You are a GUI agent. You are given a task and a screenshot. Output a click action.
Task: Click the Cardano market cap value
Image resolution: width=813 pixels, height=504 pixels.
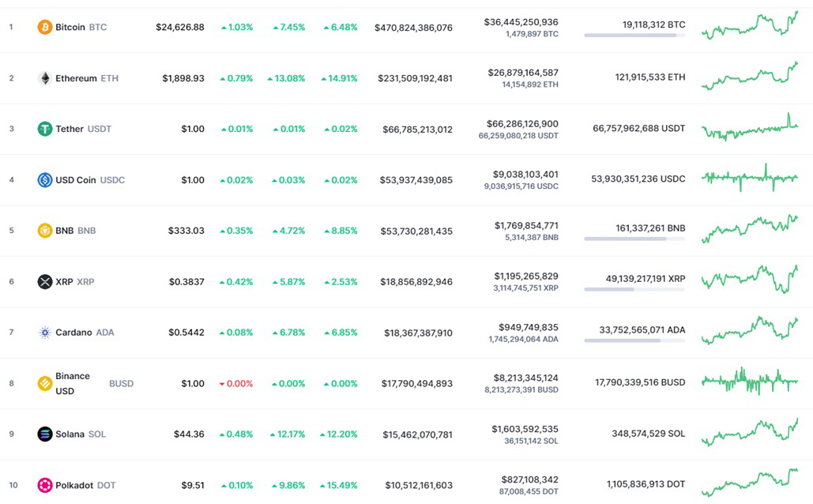click(x=418, y=333)
